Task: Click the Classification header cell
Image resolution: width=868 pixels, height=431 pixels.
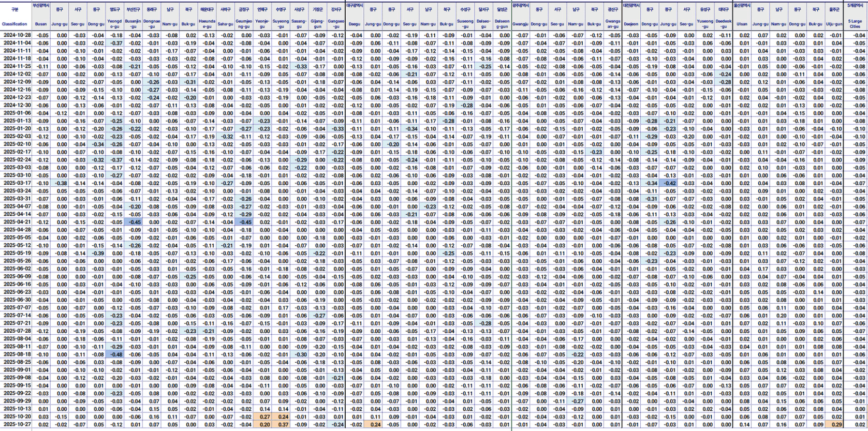Action: (x=14, y=24)
